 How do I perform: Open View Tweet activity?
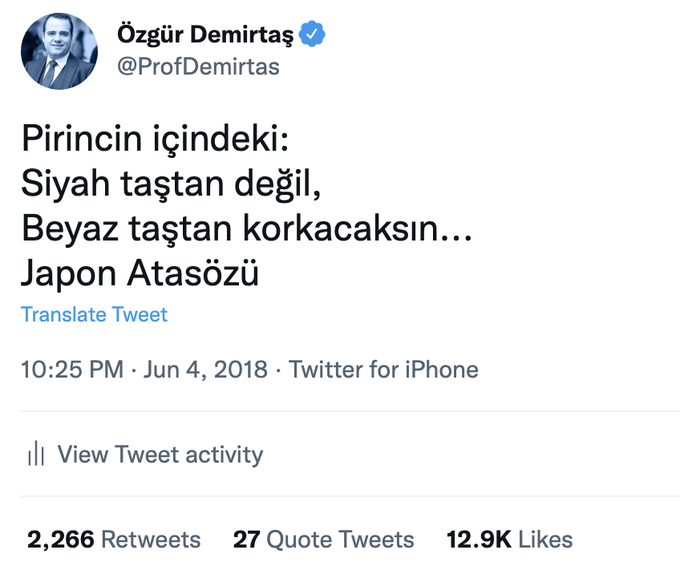click(x=160, y=455)
